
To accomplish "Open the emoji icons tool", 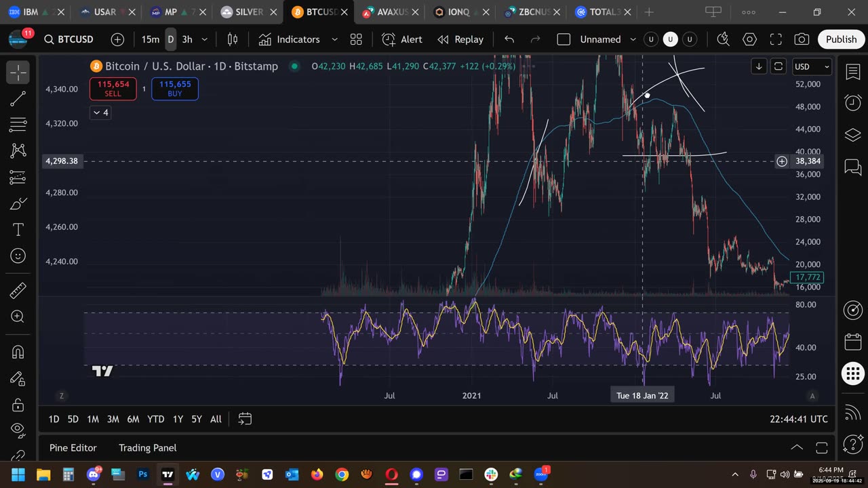I will 18,256.
